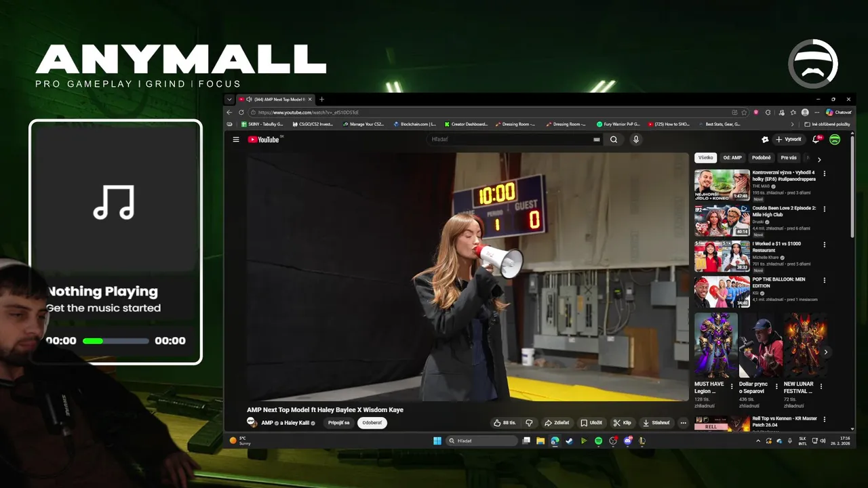
Task: Bookmark the page with the star icon
Action: click(744, 113)
